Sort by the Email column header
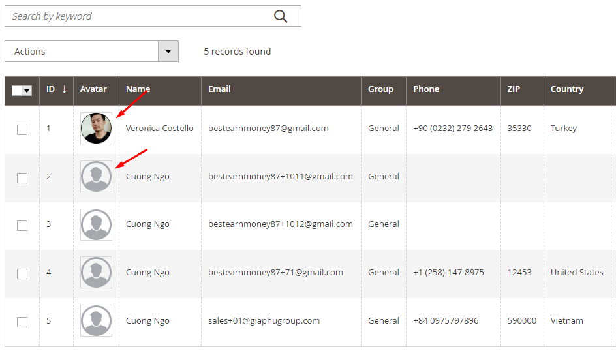 point(219,89)
